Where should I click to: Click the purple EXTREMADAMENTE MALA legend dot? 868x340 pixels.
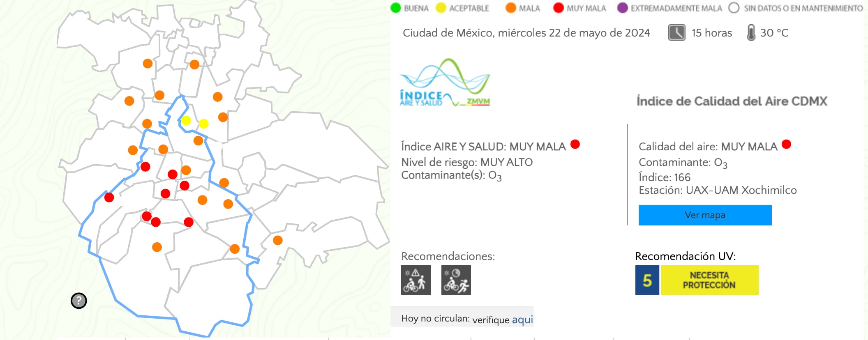coord(622,8)
